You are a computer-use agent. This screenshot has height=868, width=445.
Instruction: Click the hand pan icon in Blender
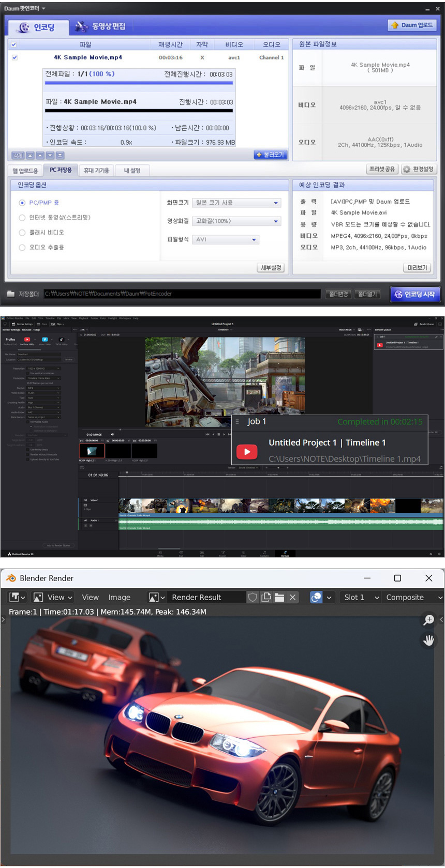[428, 641]
